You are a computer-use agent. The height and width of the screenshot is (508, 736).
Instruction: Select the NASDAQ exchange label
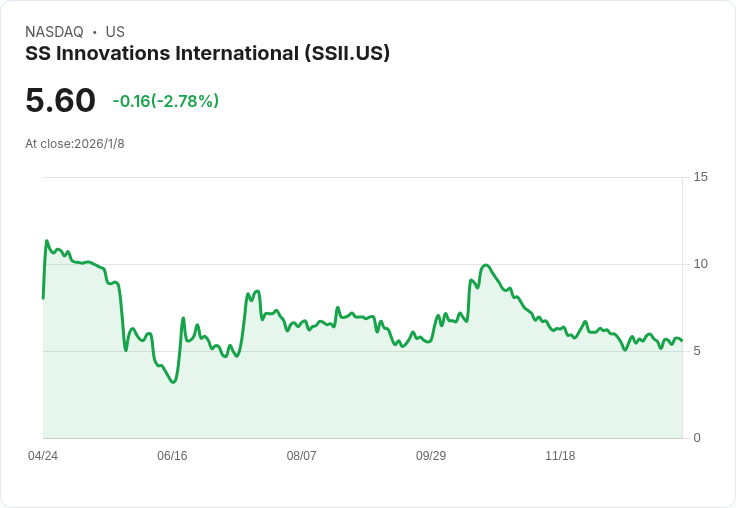click(54, 32)
